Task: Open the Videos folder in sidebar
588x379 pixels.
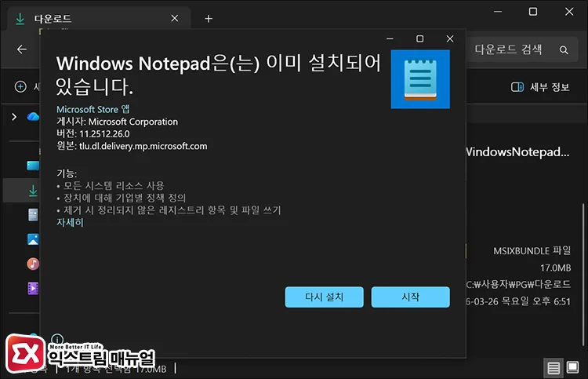Action: (x=33, y=288)
